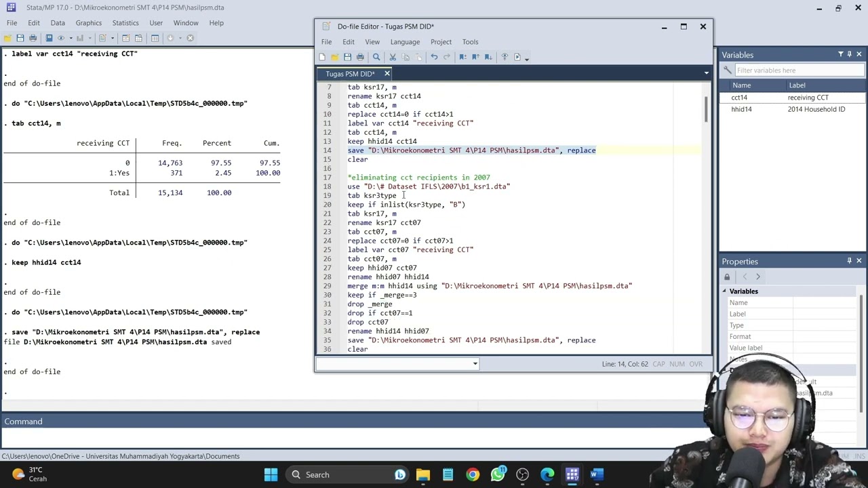Expand Graph dropdown arrow in Stata toolbar

(90, 38)
